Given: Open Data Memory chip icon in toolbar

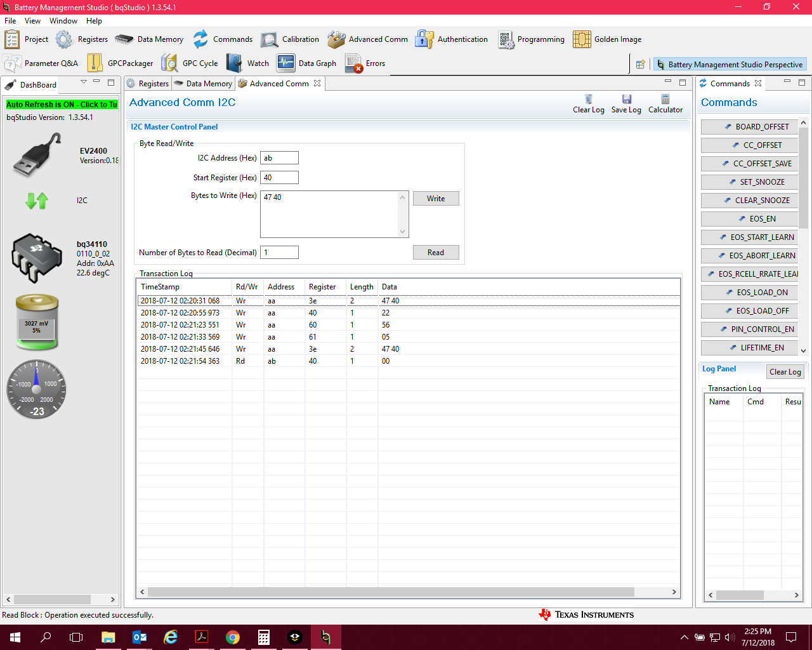Looking at the screenshot, I should coord(124,39).
